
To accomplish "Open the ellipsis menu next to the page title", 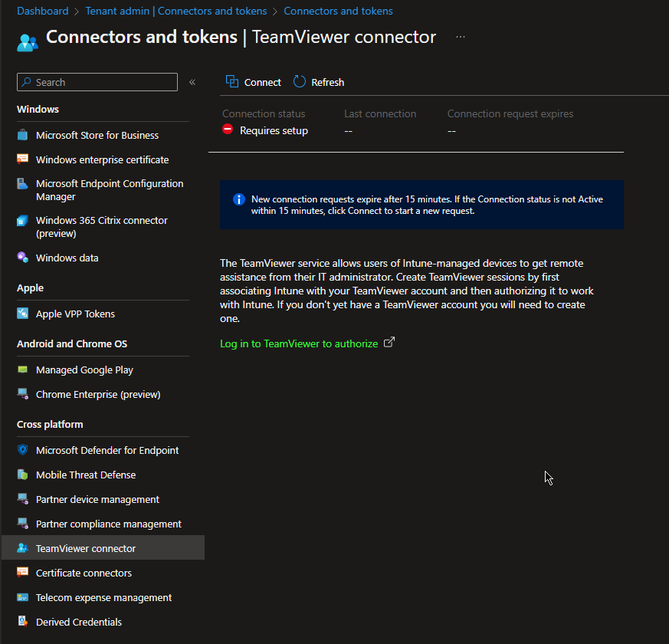I will tap(460, 36).
